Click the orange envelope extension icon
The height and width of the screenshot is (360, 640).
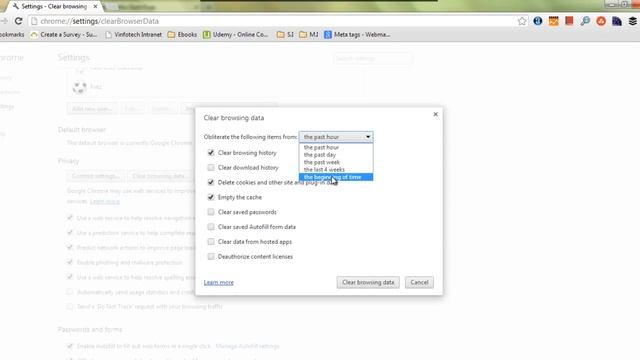point(553,21)
